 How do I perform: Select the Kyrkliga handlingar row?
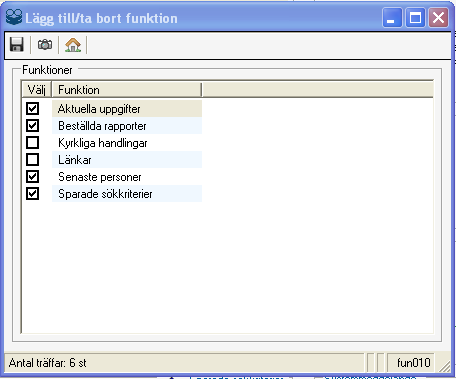[x=127, y=143]
